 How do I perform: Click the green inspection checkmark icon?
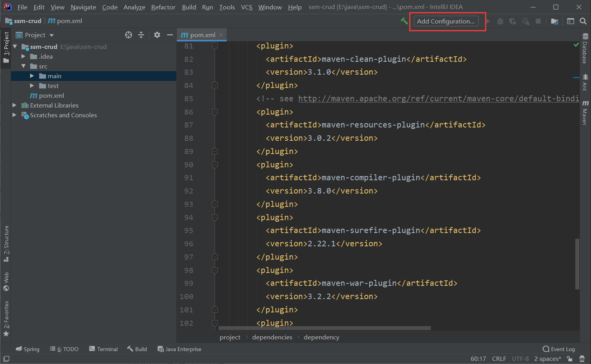[x=576, y=45]
